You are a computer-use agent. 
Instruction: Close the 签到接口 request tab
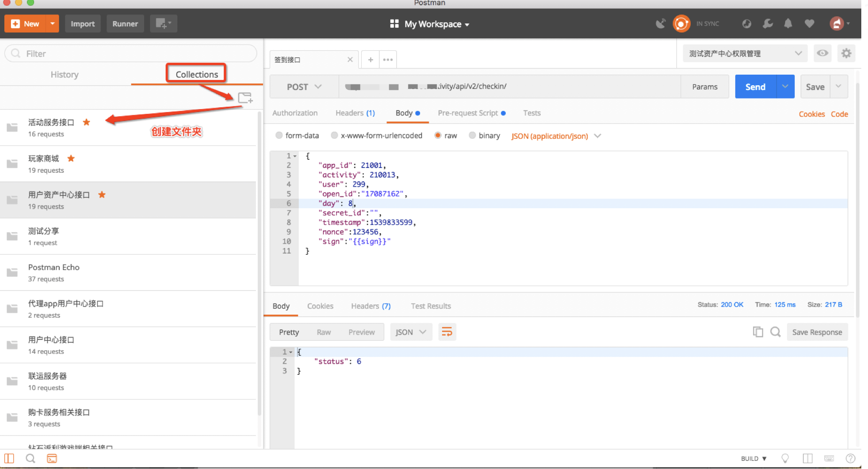350,59
